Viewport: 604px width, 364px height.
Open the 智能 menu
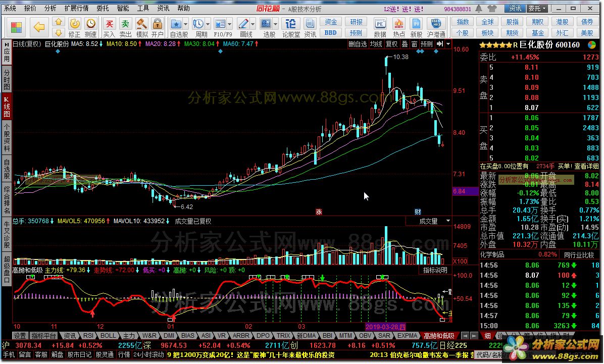[x=123, y=8]
